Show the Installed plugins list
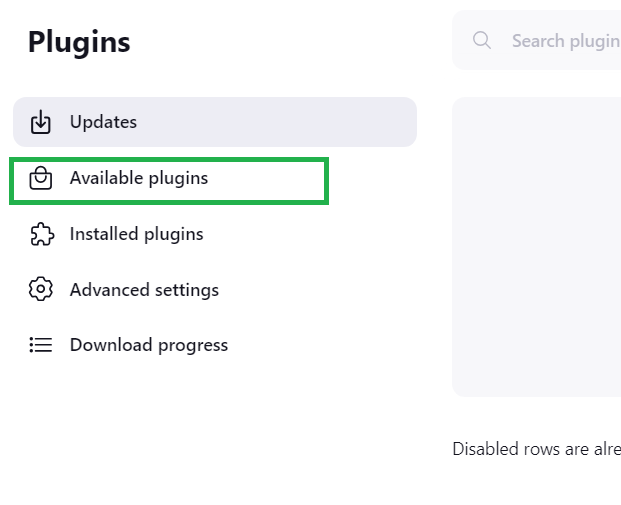621x505 pixels. coord(136,234)
